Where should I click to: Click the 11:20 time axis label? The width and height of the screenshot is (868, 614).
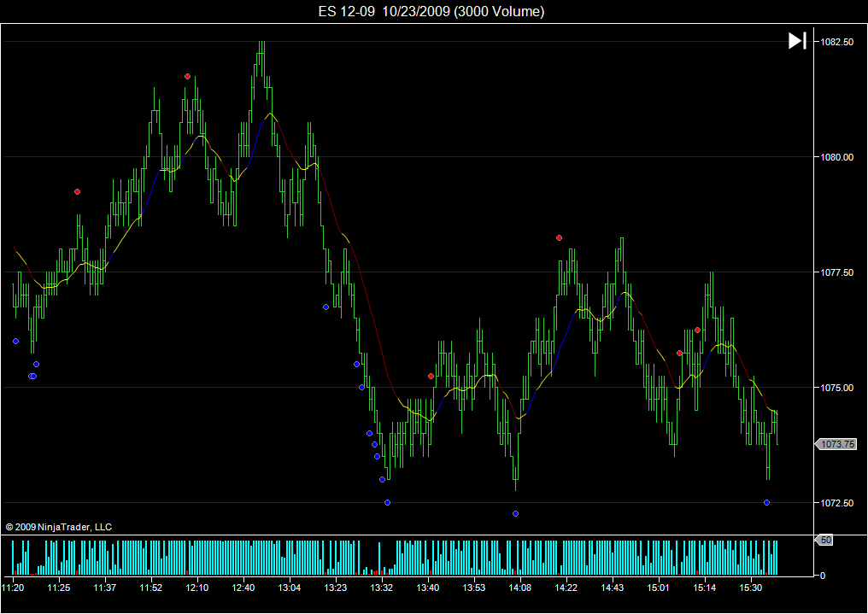click(x=13, y=588)
